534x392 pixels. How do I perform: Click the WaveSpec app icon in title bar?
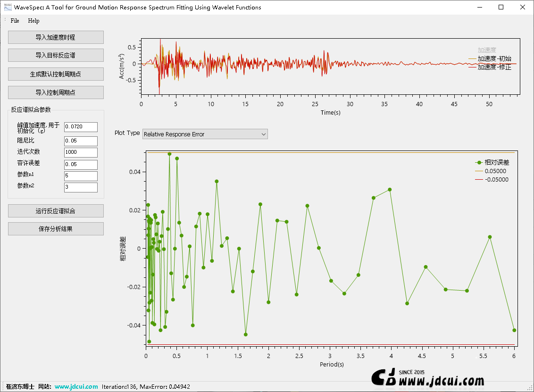(x=8, y=7)
